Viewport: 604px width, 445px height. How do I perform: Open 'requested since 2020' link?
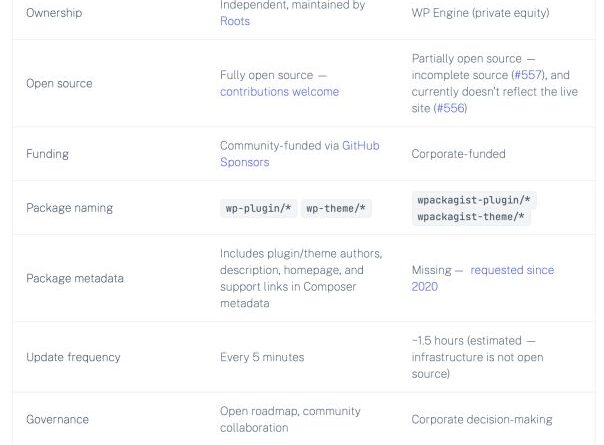pos(511,270)
